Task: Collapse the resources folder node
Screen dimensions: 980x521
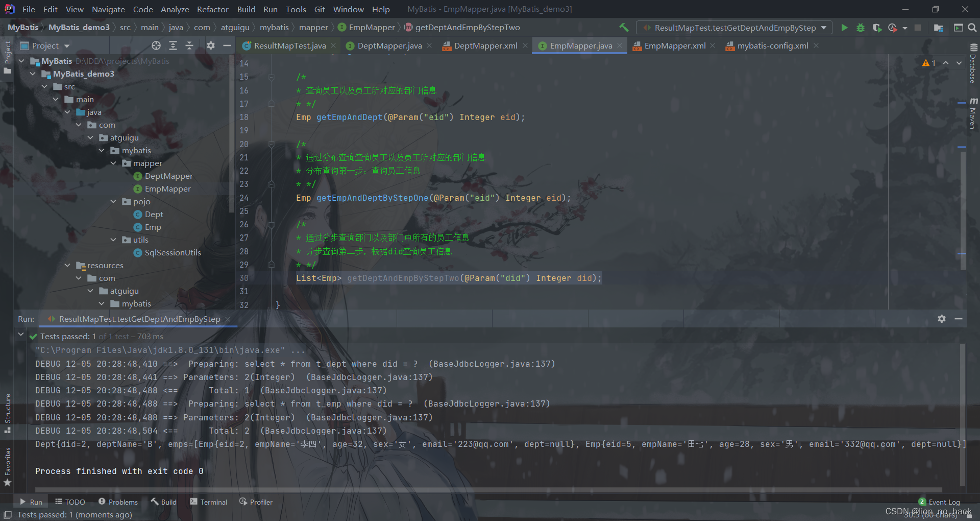Action: tap(67, 266)
